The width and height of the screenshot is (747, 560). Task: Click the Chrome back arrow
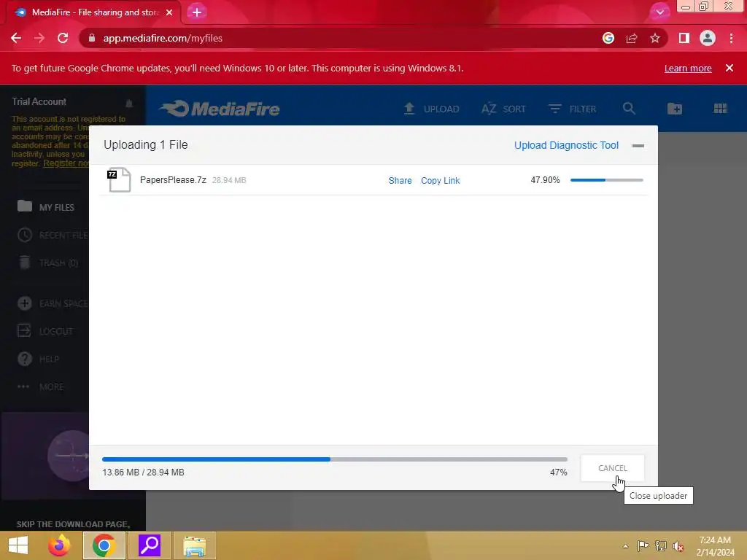[x=16, y=38]
